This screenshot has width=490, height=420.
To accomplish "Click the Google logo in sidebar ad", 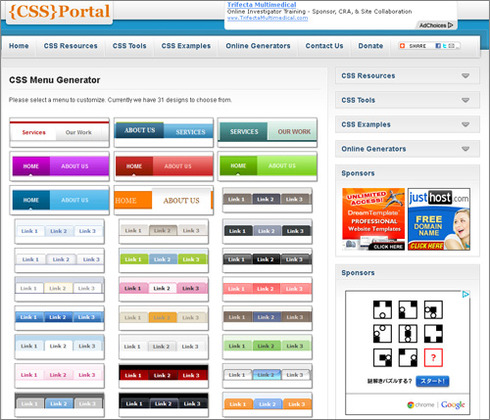I will 453,405.
